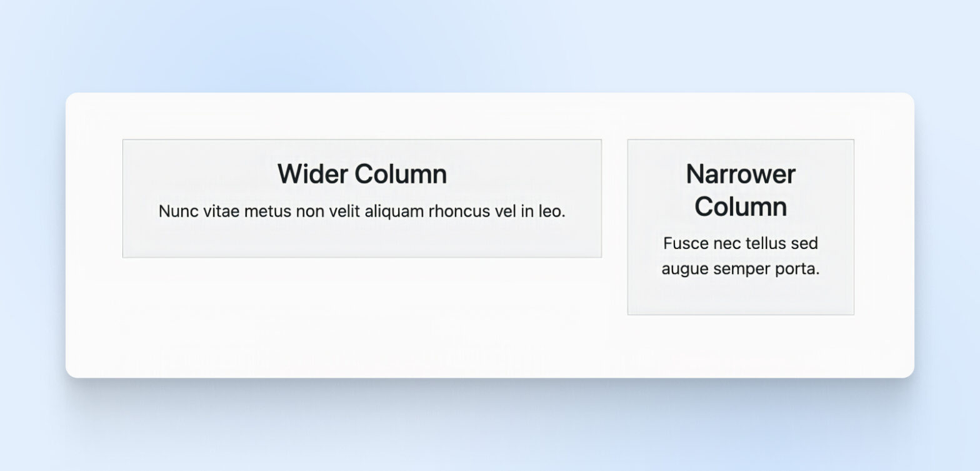Click the word "Column" under "Narrower"
This screenshot has height=471, width=980.
click(741, 207)
